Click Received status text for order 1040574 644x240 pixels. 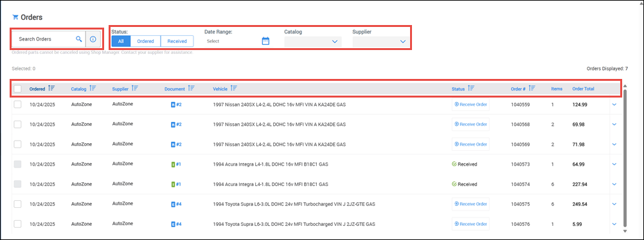(467, 184)
